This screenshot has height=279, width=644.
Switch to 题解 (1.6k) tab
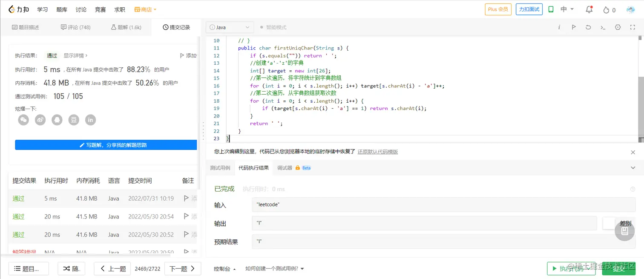pos(126,27)
